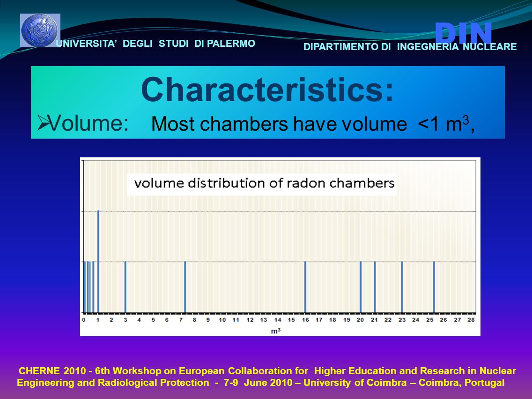Click the chart bar near 25 m3

click(434, 287)
